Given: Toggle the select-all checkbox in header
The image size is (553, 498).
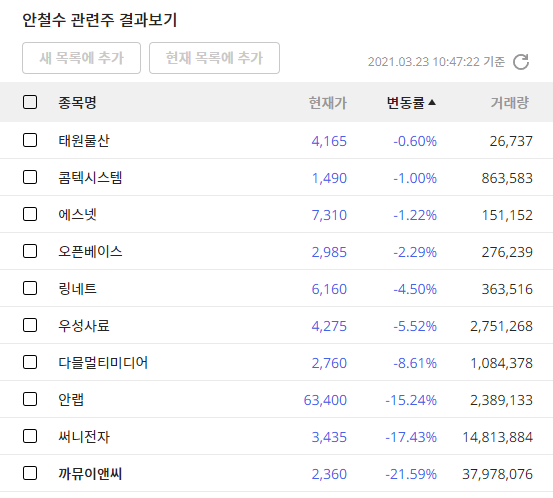Looking at the screenshot, I should (30, 102).
